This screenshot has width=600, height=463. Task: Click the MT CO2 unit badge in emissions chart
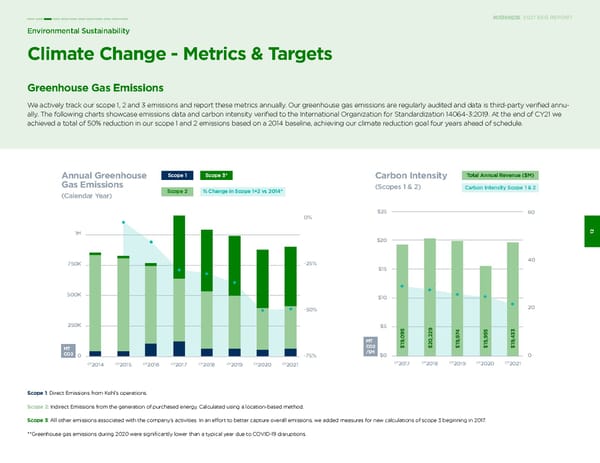69,349
